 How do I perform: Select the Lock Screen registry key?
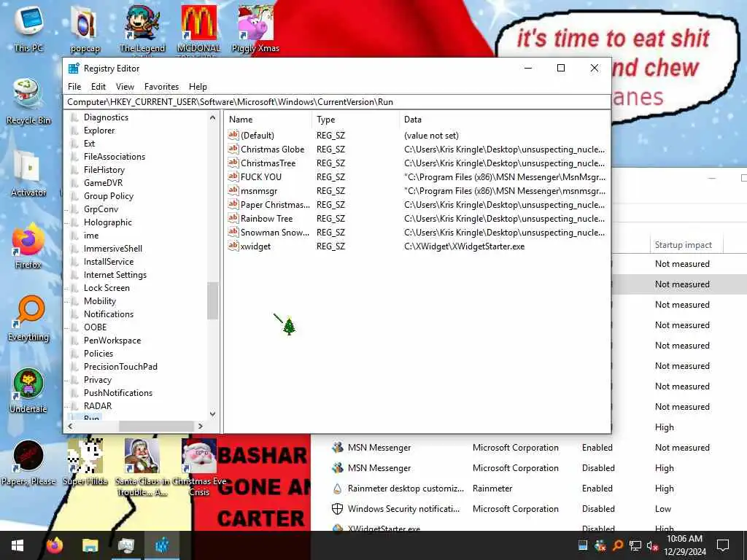(x=107, y=288)
